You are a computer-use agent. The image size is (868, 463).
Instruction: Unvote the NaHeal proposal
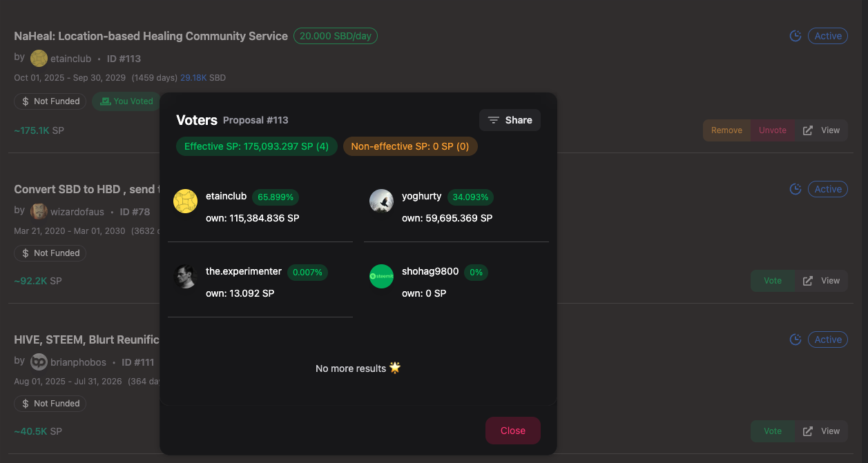[x=772, y=130]
